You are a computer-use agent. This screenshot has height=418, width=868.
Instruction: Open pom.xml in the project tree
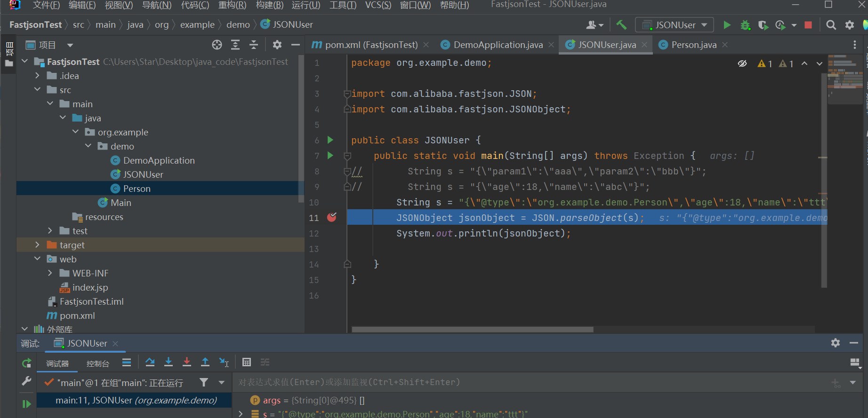[x=77, y=315]
